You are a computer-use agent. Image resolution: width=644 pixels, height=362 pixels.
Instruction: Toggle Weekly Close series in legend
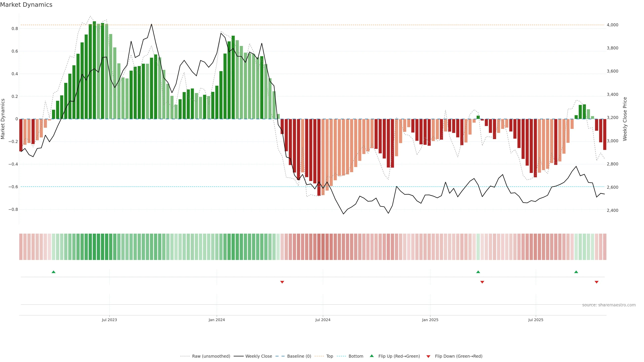[x=258, y=356]
